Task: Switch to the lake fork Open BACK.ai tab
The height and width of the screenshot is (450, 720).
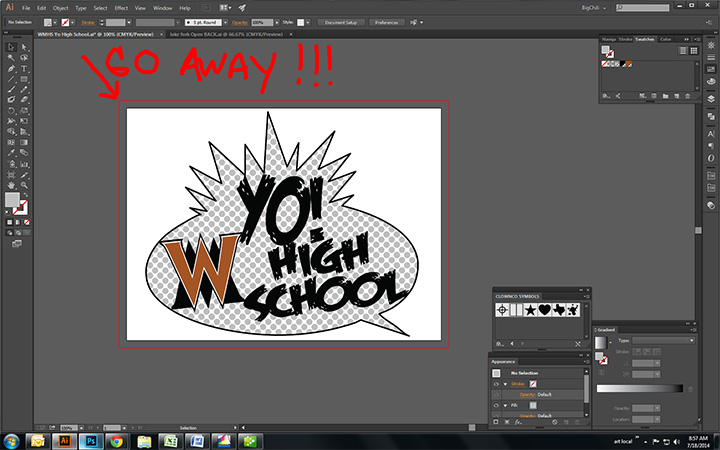Action: pyautogui.click(x=226, y=34)
